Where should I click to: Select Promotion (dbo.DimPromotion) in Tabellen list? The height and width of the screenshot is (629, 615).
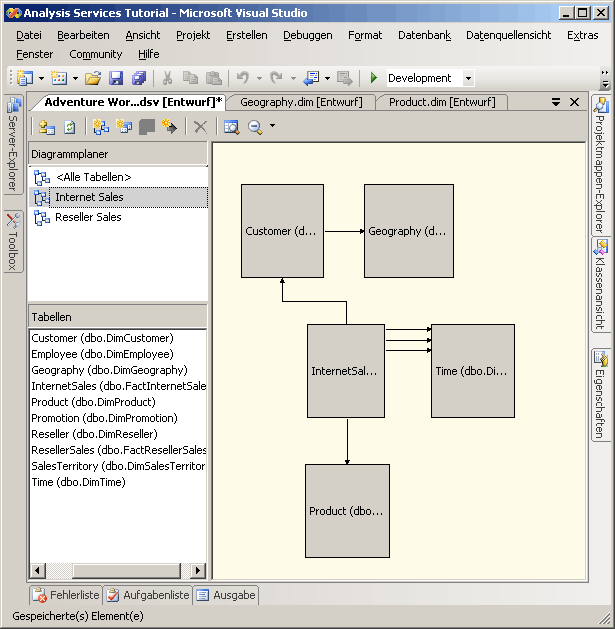point(104,418)
